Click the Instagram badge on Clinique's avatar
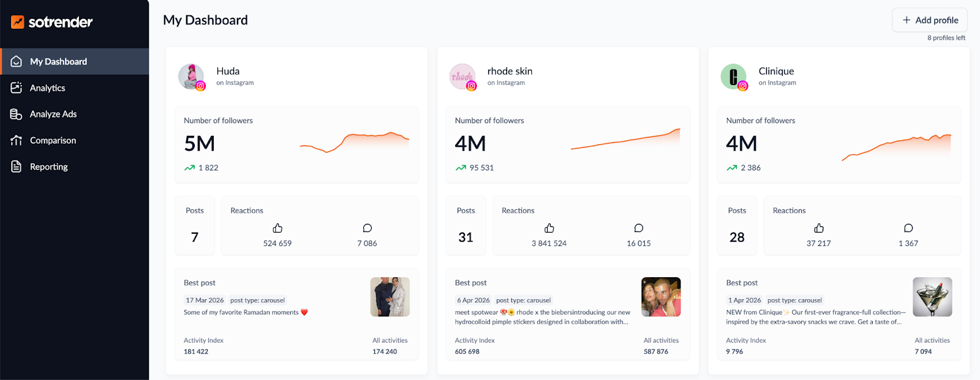 pos(743,86)
